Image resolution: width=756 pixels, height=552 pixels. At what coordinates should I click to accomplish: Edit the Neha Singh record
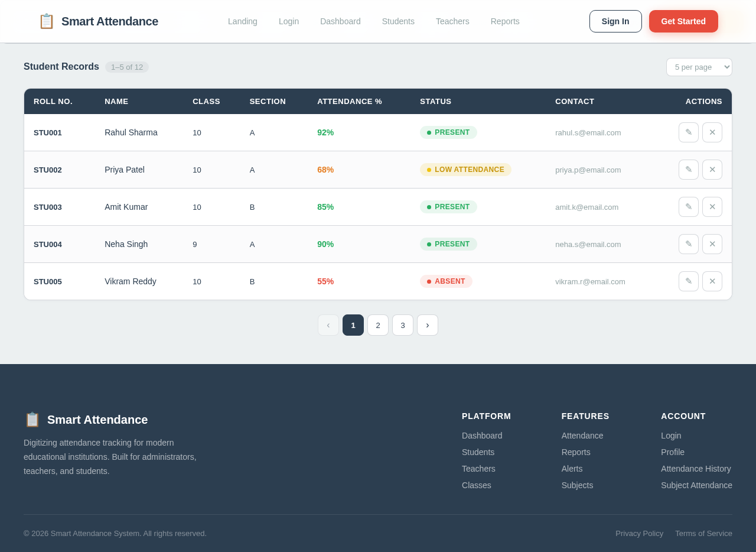coord(689,244)
